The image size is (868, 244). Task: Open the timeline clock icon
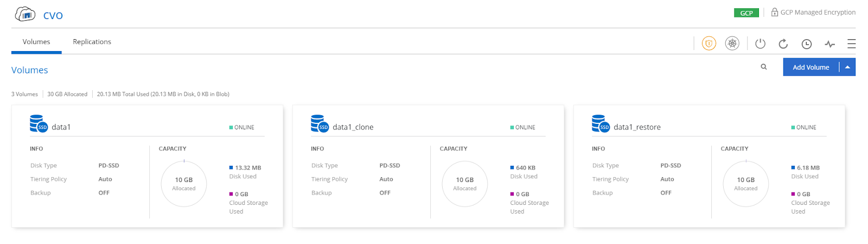click(x=807, y=44)
